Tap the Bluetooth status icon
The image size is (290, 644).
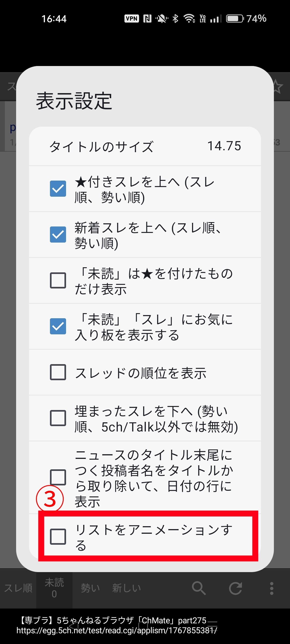pyautogui.click(x=175, y=19)
